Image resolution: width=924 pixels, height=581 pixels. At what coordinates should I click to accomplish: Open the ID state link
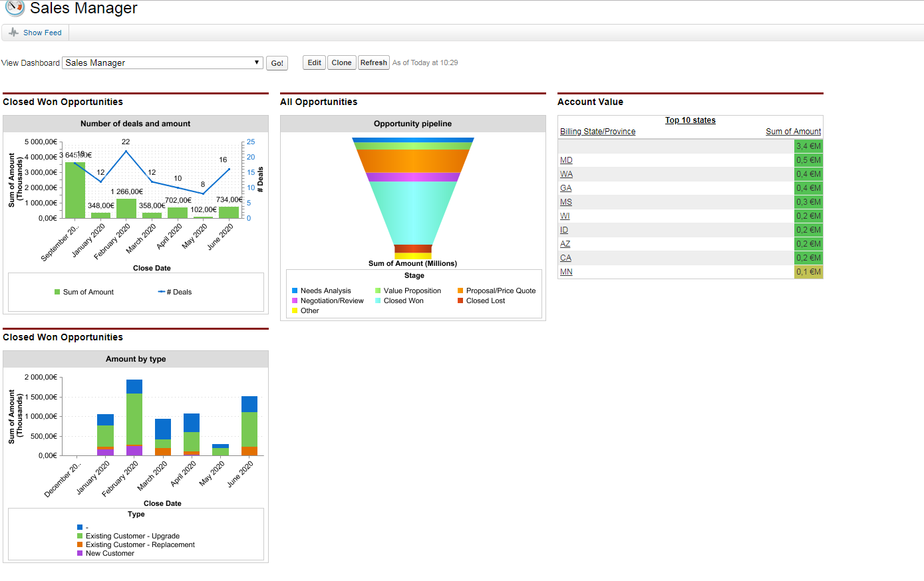click(564, 230)
